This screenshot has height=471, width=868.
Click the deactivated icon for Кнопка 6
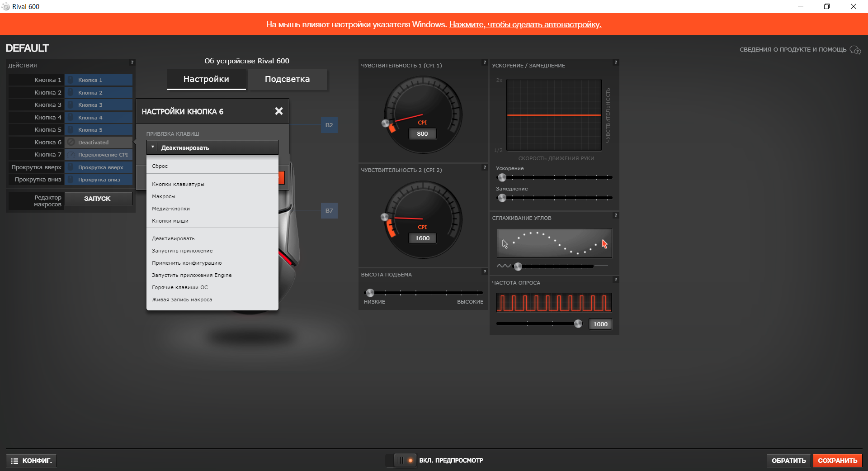click(71, 142)
